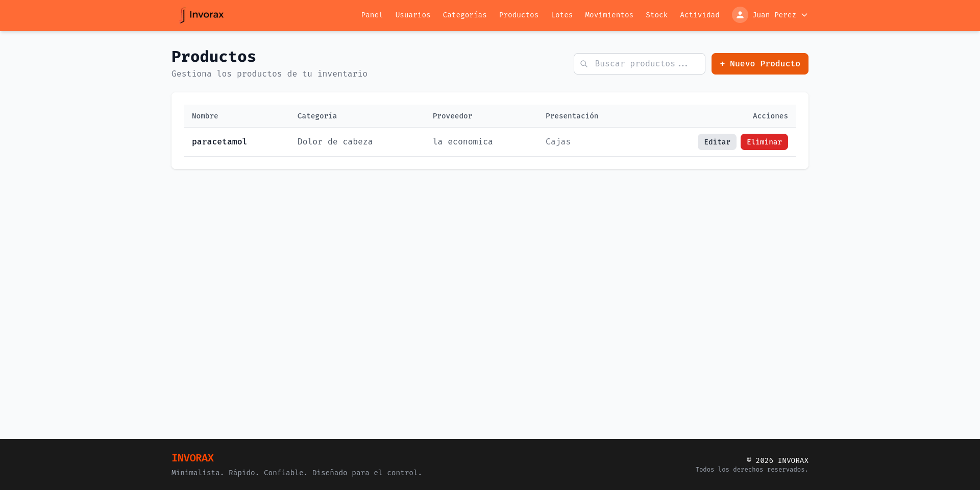Go to the Usuarios page
The width and height of the screenshot is (980, 490).
412,15
